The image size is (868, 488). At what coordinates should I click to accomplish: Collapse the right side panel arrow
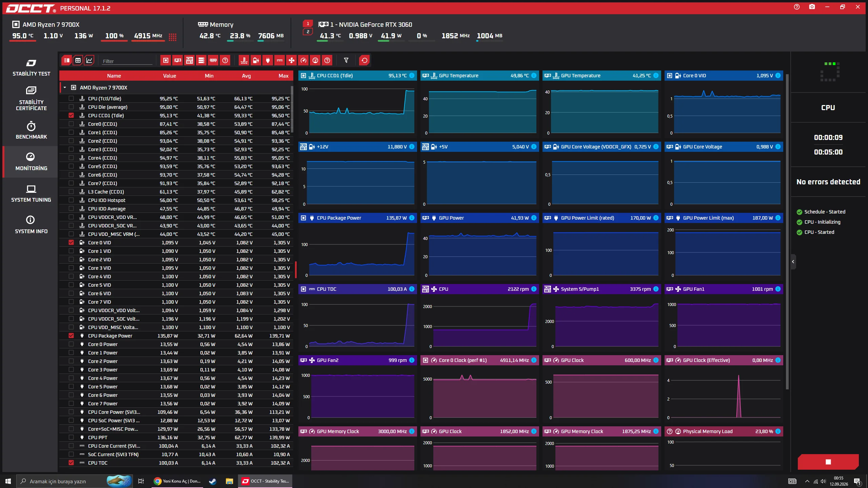(x=793, y=262)
